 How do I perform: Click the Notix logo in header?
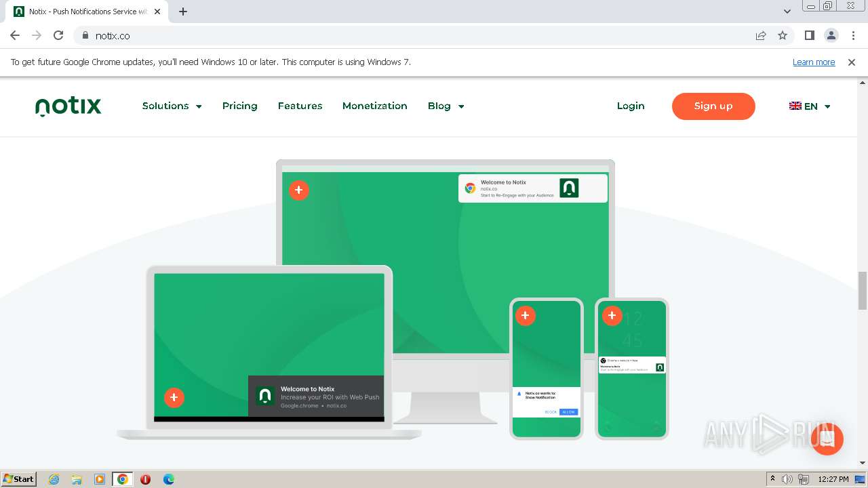[68, 106]
